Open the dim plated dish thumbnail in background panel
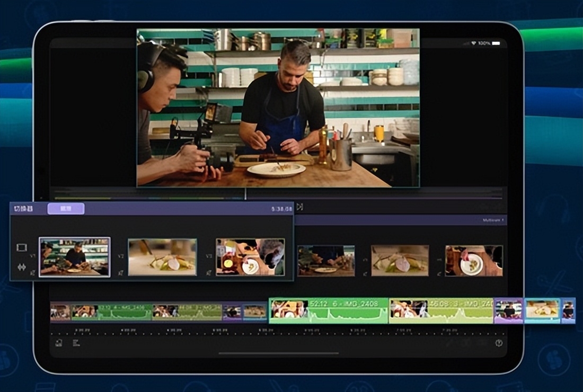 [400, 261]
